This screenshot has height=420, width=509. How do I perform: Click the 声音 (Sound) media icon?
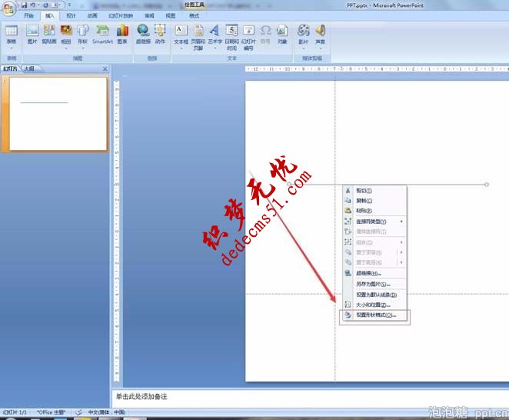320,34
